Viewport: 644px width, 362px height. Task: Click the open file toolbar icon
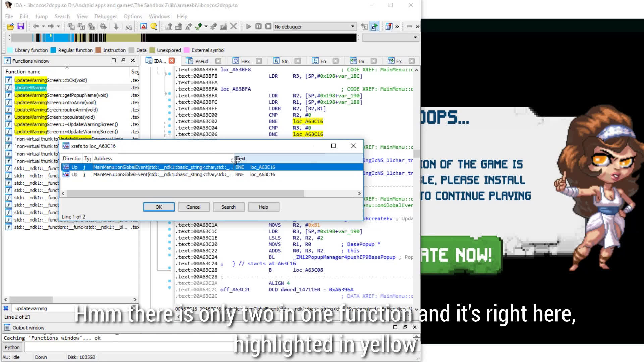pyautogui.click(x=10, y=26)
